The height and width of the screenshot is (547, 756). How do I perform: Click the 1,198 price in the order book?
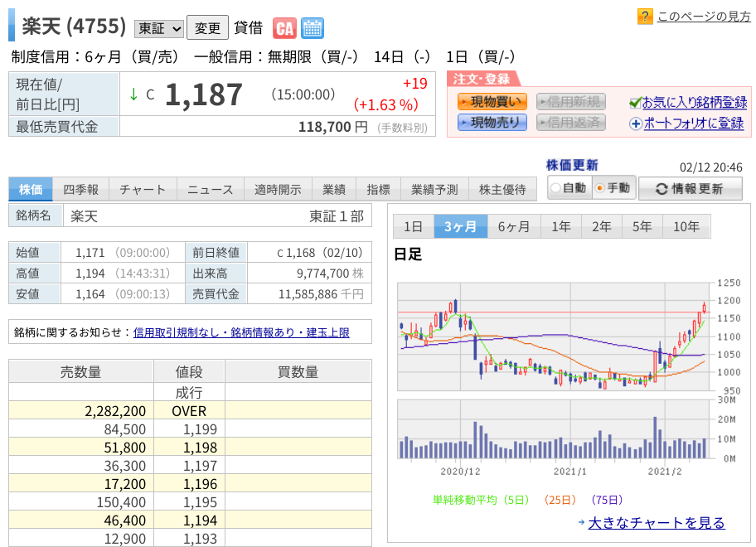tap(200, 448)
